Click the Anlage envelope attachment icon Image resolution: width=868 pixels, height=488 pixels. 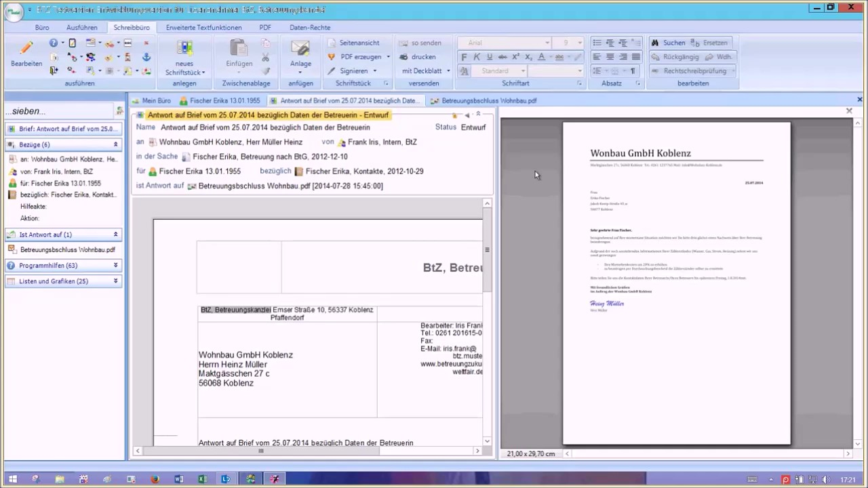pyautogui.click(x=300, y=48)
